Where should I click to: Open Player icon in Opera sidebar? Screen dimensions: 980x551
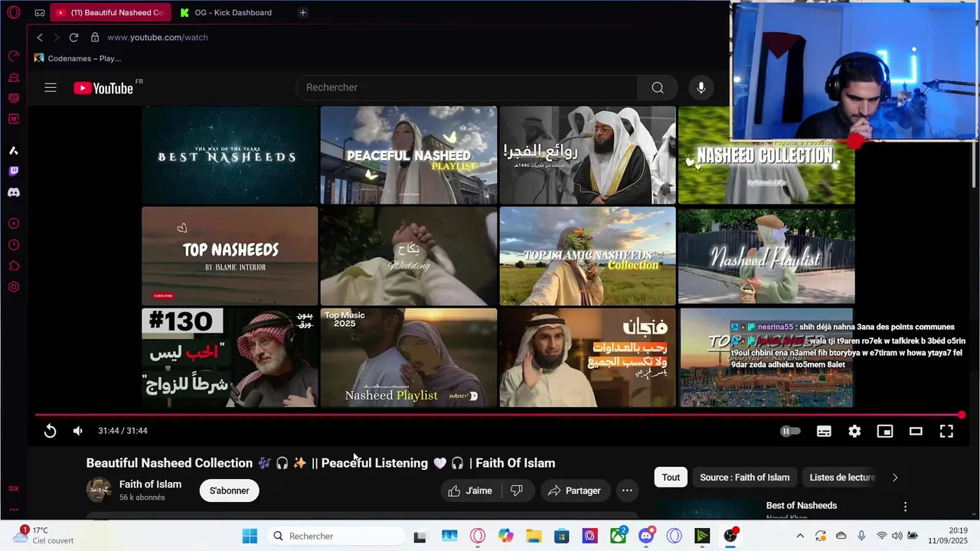coord(13,223)
